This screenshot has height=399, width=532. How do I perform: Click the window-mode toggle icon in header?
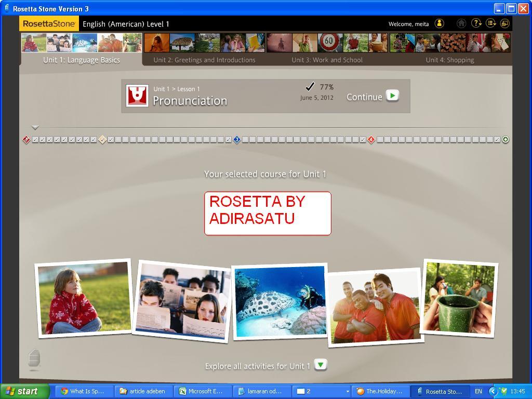click(505, 23)
